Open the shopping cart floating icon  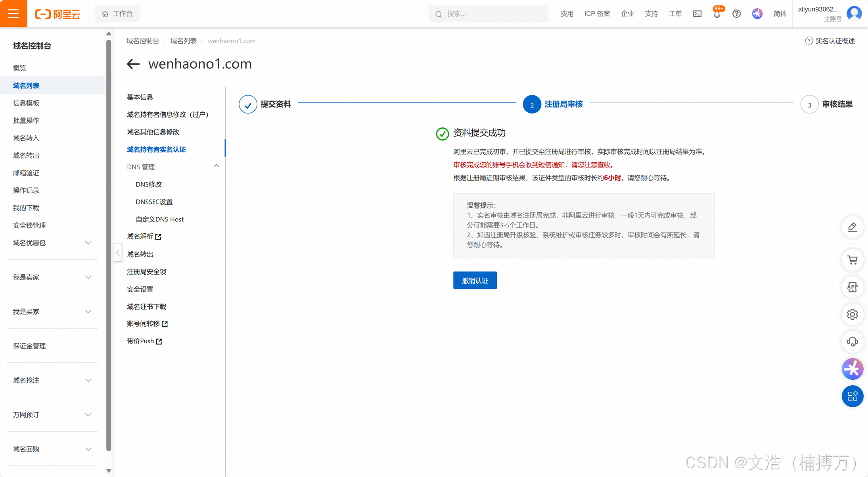(852, 260)
